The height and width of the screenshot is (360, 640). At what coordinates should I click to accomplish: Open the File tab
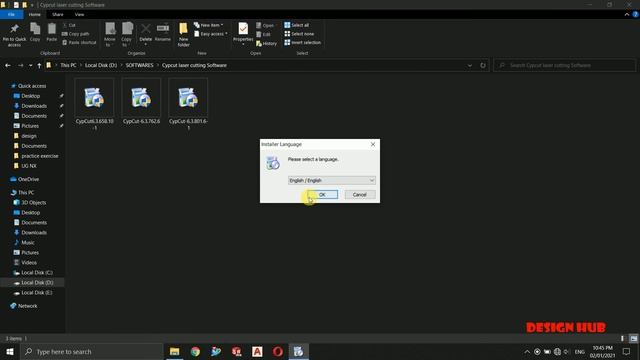click(11, 14)
